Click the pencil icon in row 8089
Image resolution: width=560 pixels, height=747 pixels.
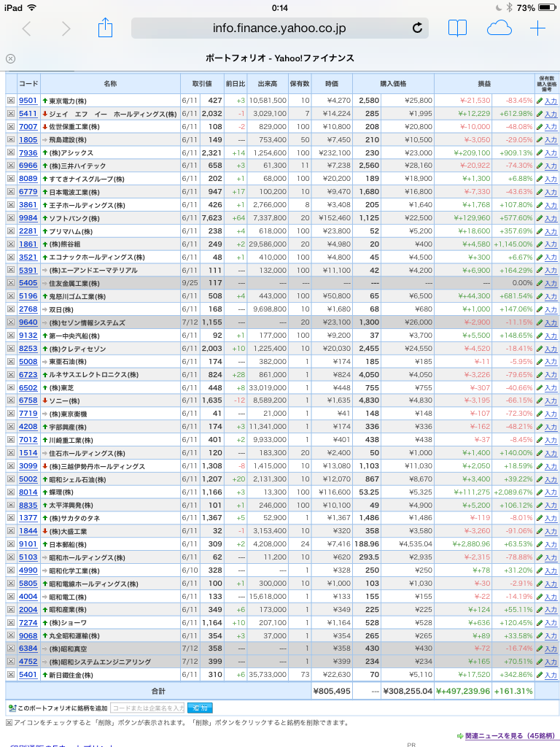tap(540, 179)
